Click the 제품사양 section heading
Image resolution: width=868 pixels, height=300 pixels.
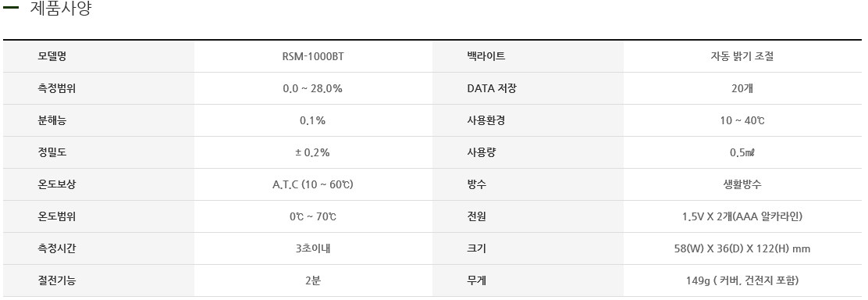point(61,9)
